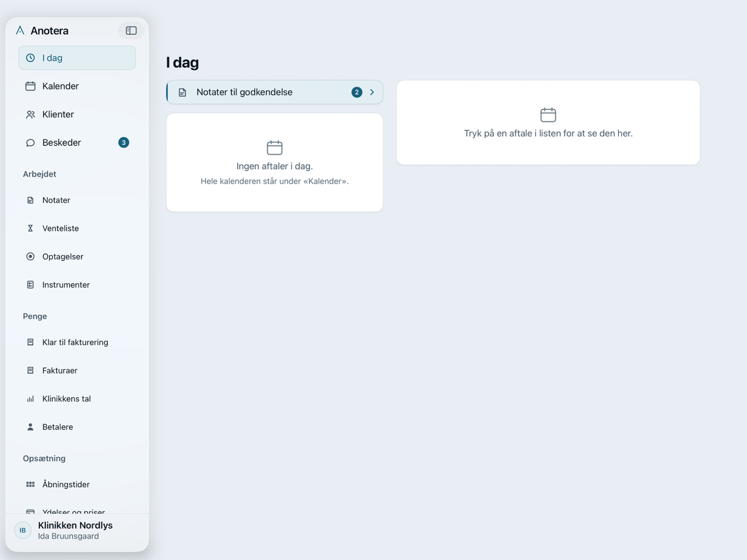The image size is (747, 560).
Task: Click the Klinikkens tal bar chart icon
Action: coord(31,399)
